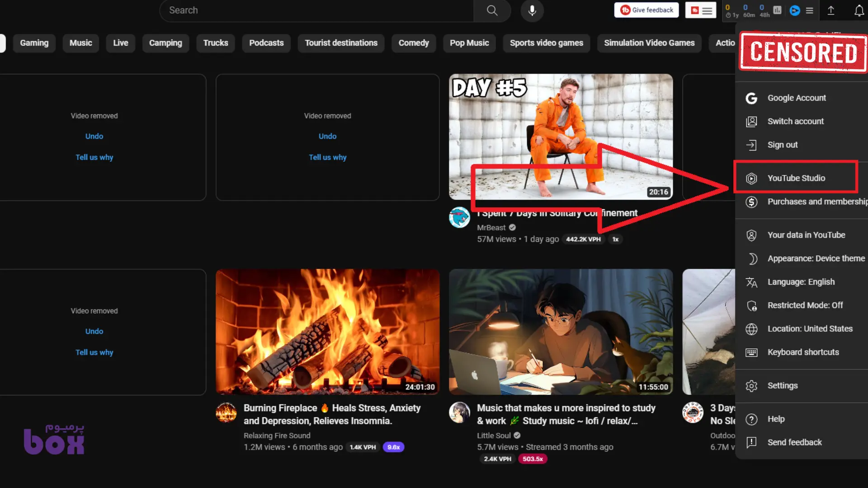The width and height of the screenshot is (868, 488).
Task: Click the Send feedback exclamation icon
Action: pyautogui.click(x=751, y=442)
